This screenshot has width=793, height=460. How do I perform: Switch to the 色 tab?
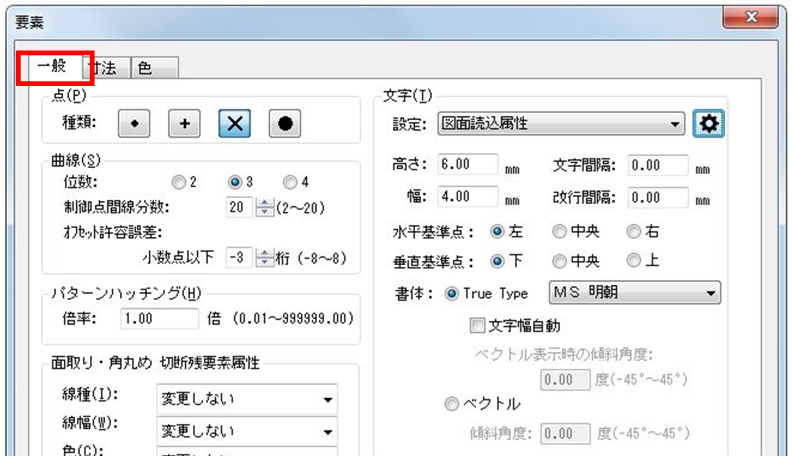point(146,68)
